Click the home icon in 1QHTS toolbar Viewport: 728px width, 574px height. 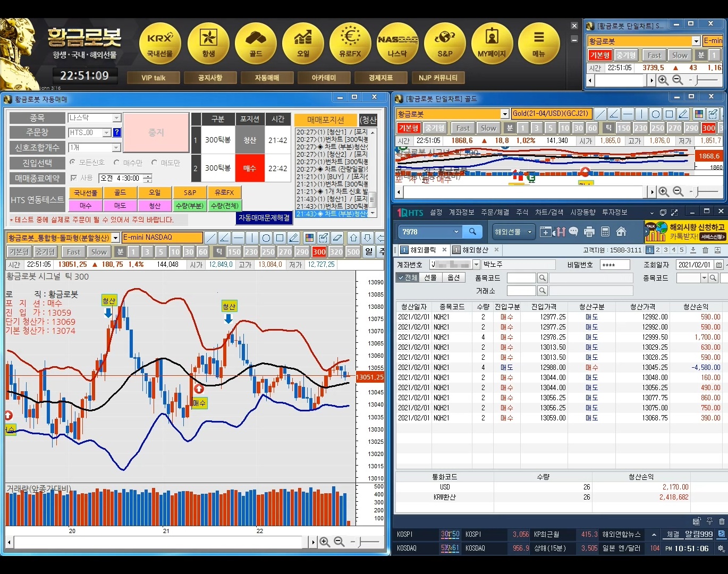tap(621, 232)
